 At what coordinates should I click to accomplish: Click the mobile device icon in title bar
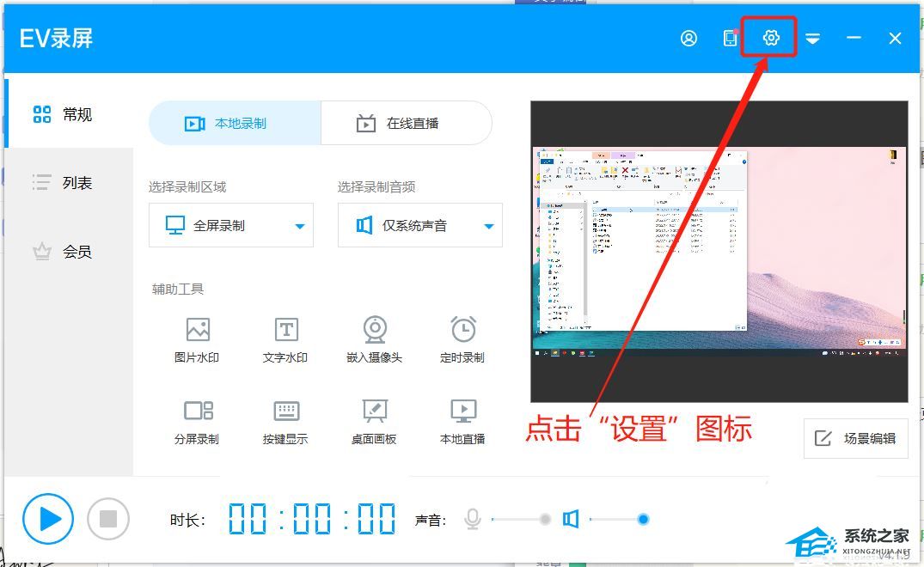click(730, 39)
